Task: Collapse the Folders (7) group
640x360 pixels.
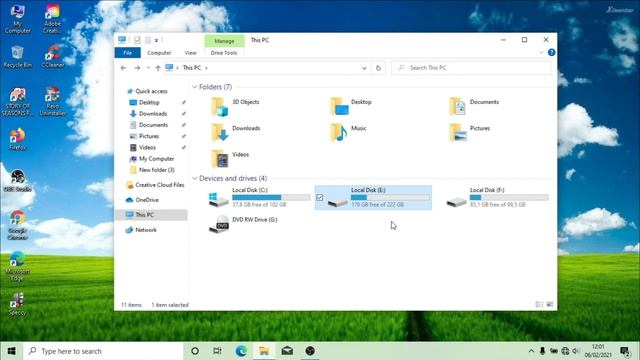Action: 195,87
